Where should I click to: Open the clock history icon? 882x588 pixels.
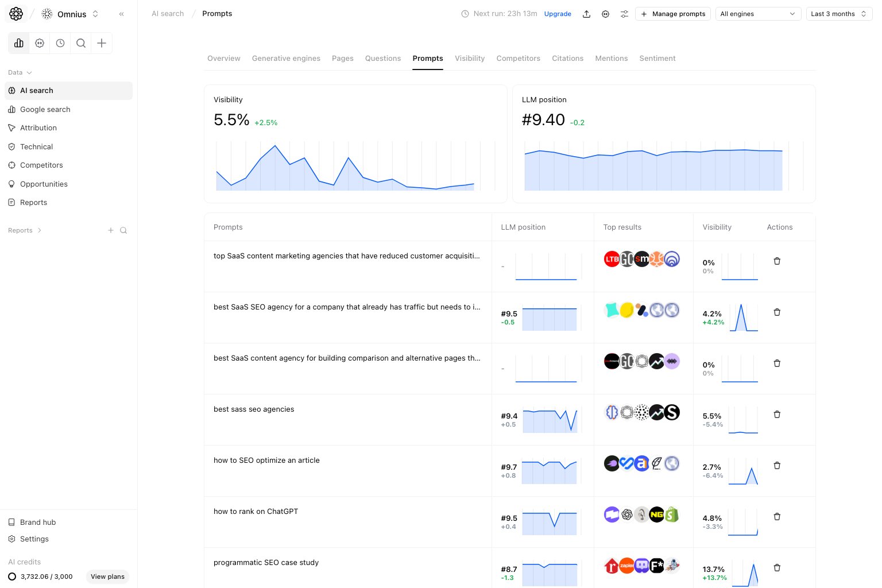pyautogui.click(x=60, y=43)
